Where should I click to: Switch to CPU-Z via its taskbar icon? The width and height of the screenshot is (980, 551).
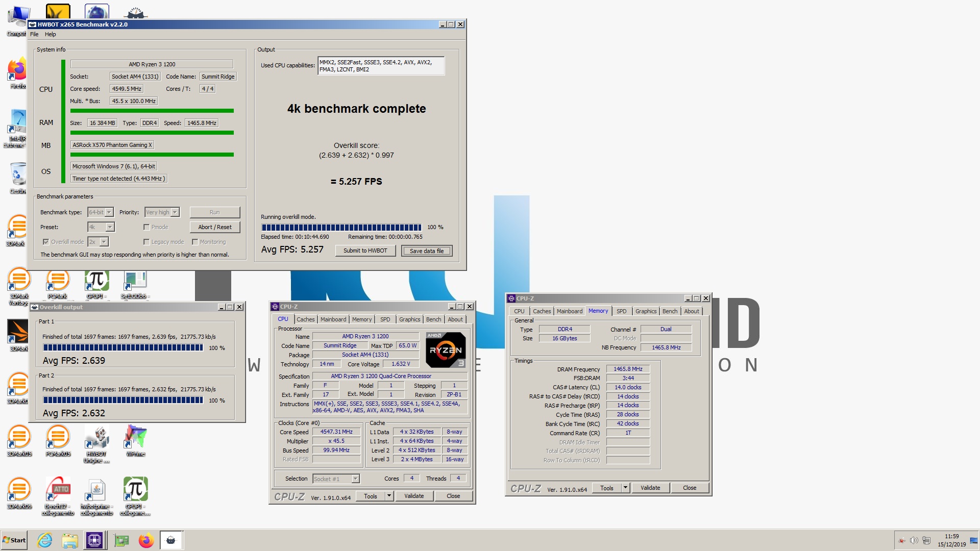click(94, 540)
